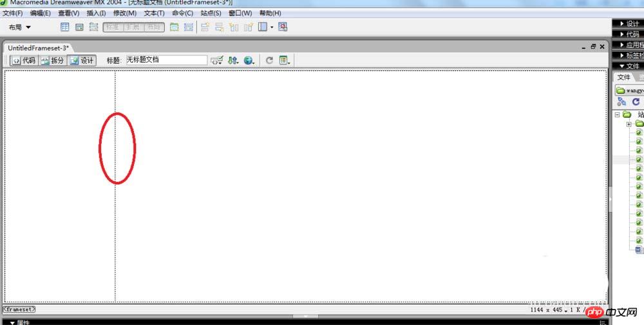The image size is (644, 325).
Task: Open the 文件(F) menu
Action: [13, 13]
